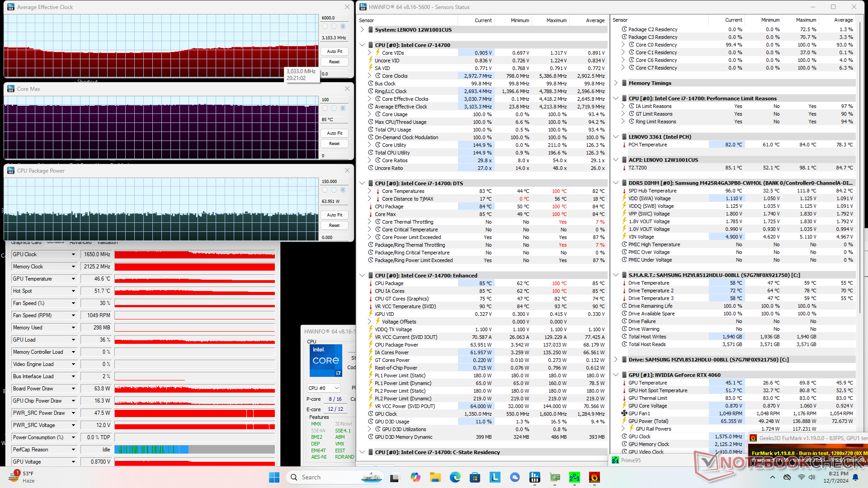
Task: Open the Lenovo L app on the taskbar
Action: pyautogui.click(x=495, y=477)
